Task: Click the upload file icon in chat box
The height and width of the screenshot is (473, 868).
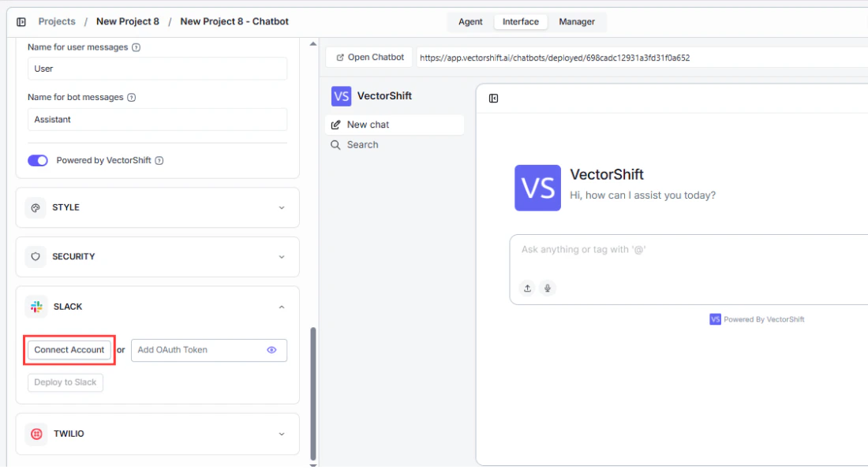Action: pyautogui.click(x=527, y=289)
